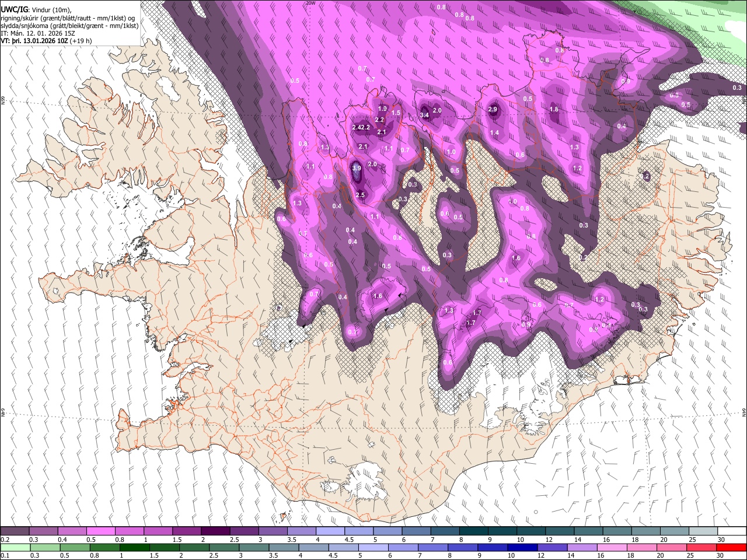Click the 1.9 precipitation value on the map
This screenshot has width=747, height=560.
(x=382, y=109)
